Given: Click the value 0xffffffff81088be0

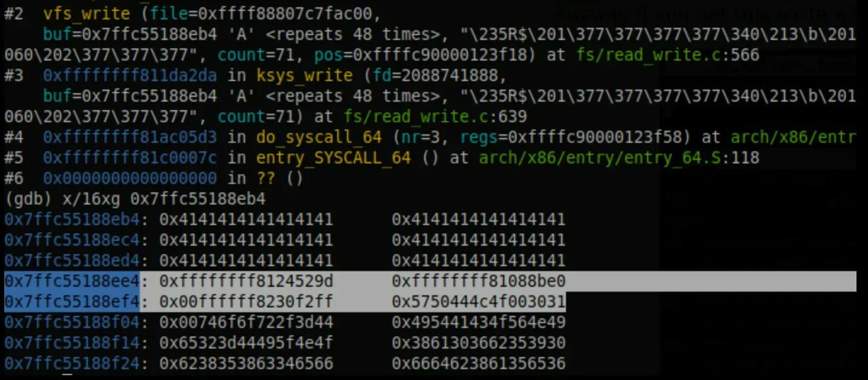Looking at the screenshot, I should click(x=478, y=281).
